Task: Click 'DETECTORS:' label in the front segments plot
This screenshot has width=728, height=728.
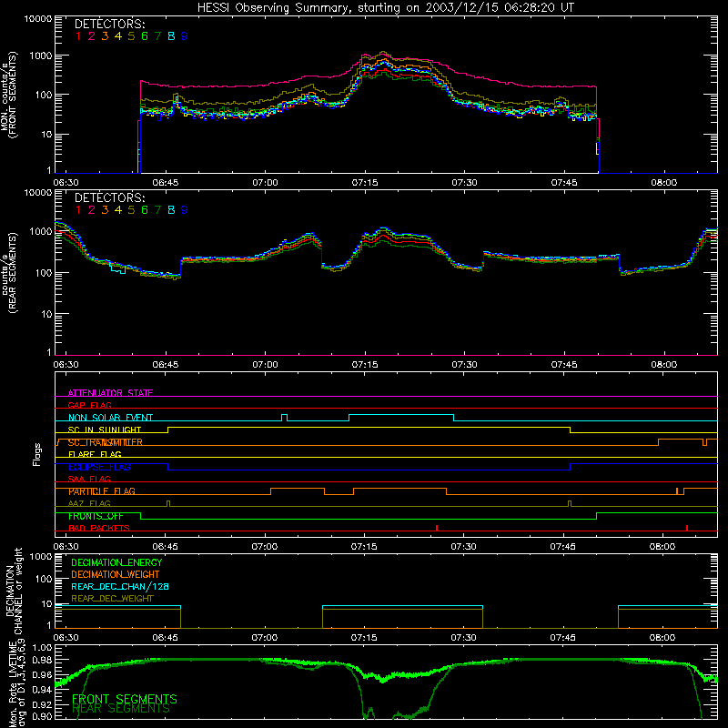Action: 110,24
